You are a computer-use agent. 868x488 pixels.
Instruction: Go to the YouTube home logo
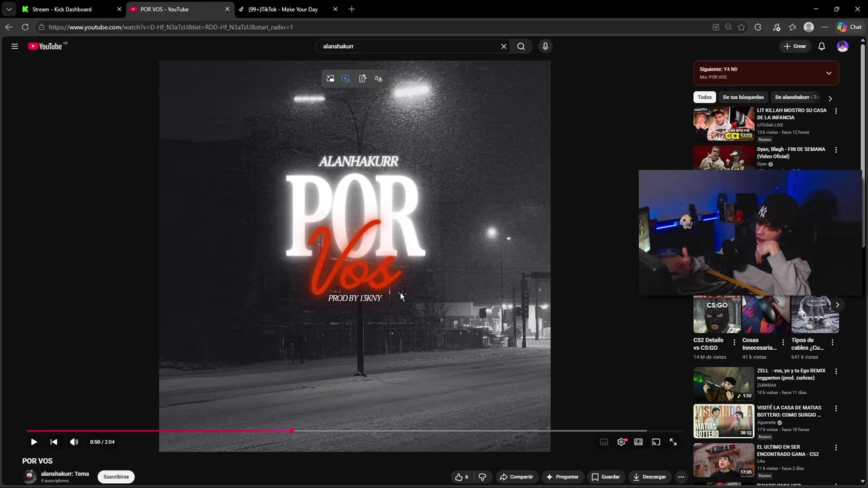45,46
